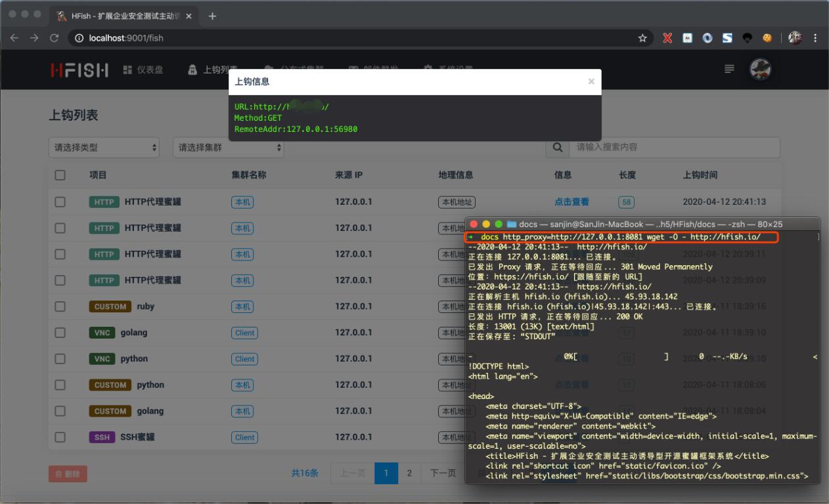Click the folder icon in terminal title
829x504 pixels.
click(512, 224)
